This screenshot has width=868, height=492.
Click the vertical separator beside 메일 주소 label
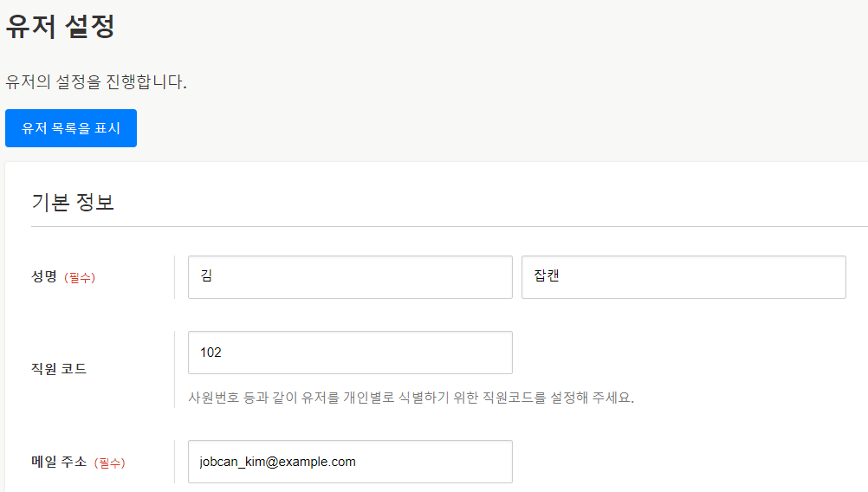(174, 462)
